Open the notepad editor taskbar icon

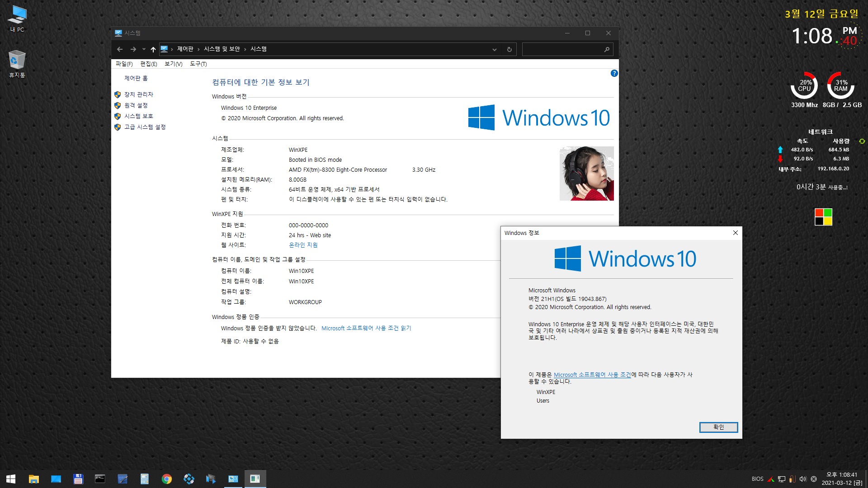[x=123, y=479]
